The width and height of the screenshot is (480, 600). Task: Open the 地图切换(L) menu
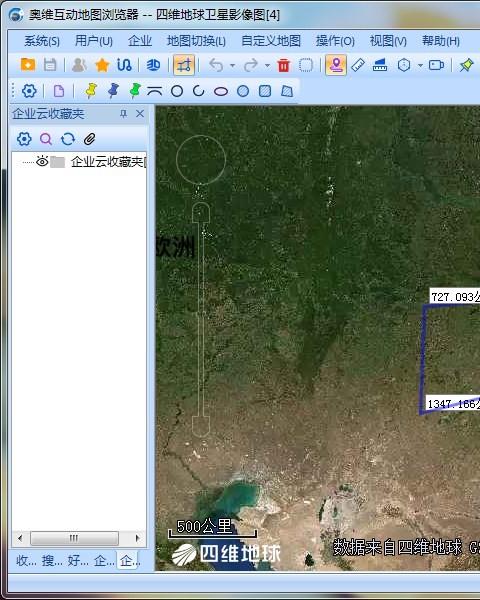point(196,41)
